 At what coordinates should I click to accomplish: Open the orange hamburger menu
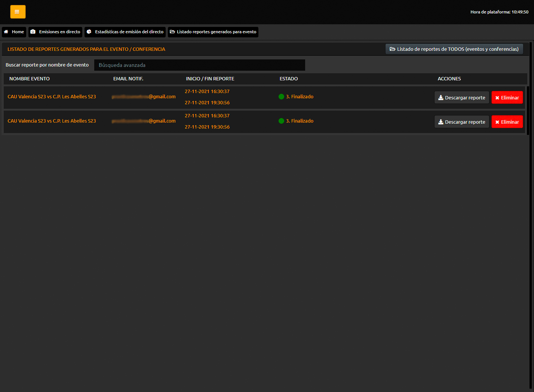point(18,12)
